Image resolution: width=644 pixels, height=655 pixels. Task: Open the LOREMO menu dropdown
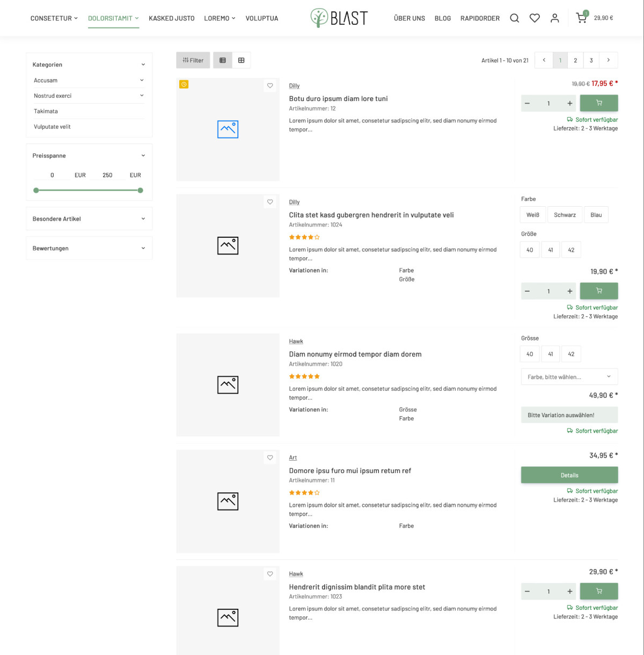pyautogui.click(x=219, y=18)
